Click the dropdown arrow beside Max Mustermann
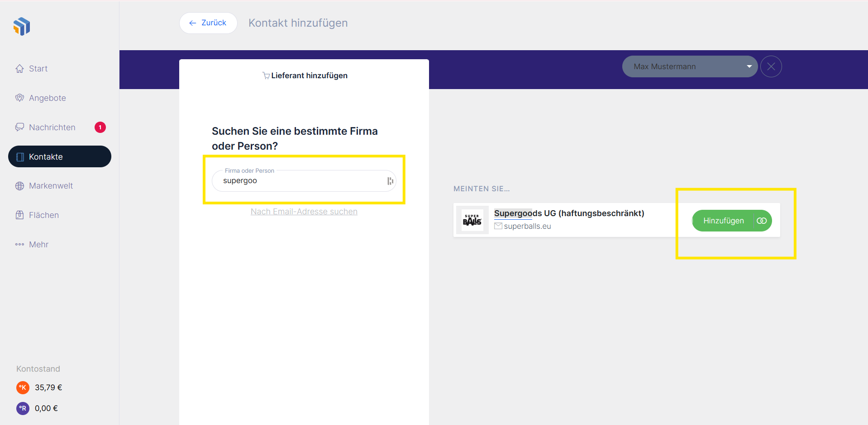868x425 pixels. click(749, 66)
